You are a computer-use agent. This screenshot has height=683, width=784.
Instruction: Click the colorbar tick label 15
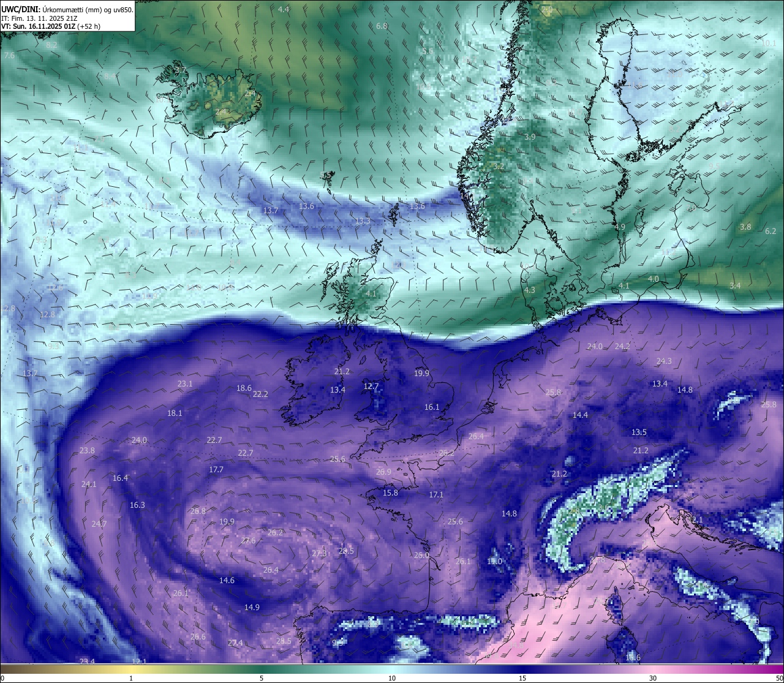[522, 678]
